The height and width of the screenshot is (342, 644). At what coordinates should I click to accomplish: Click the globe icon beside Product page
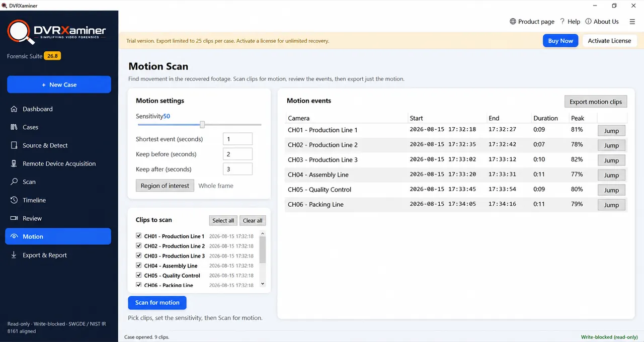(x=513, y=22)
